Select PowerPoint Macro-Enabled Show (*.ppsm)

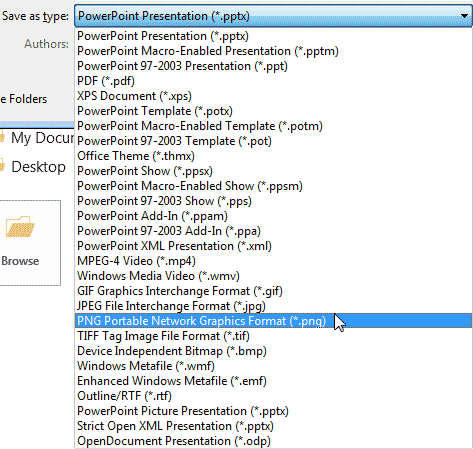(x=273, y=186)
